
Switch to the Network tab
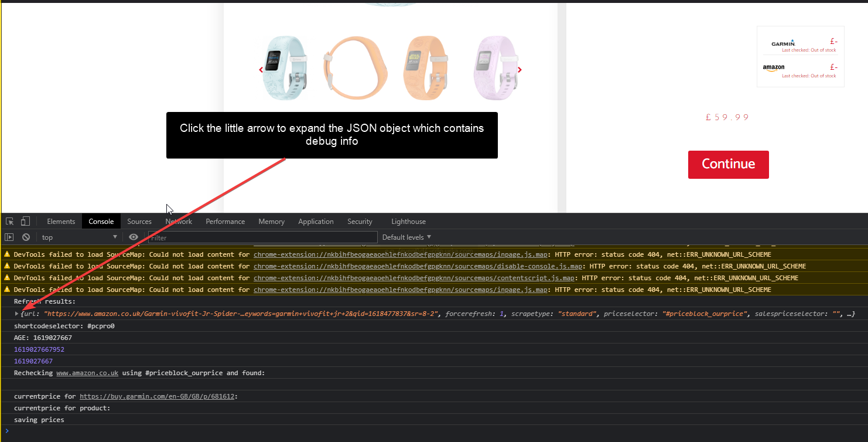(x=179, y=222)
